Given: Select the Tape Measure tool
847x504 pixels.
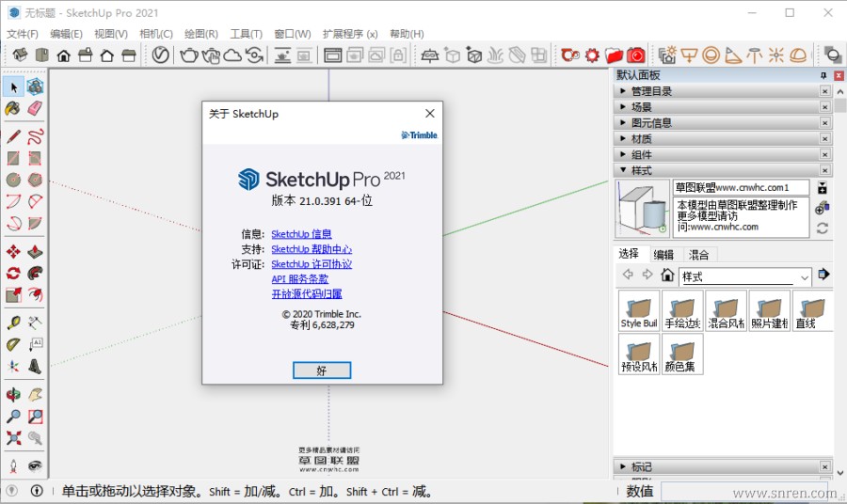Looking at the screenshot, I should click(x=13, y=323).
